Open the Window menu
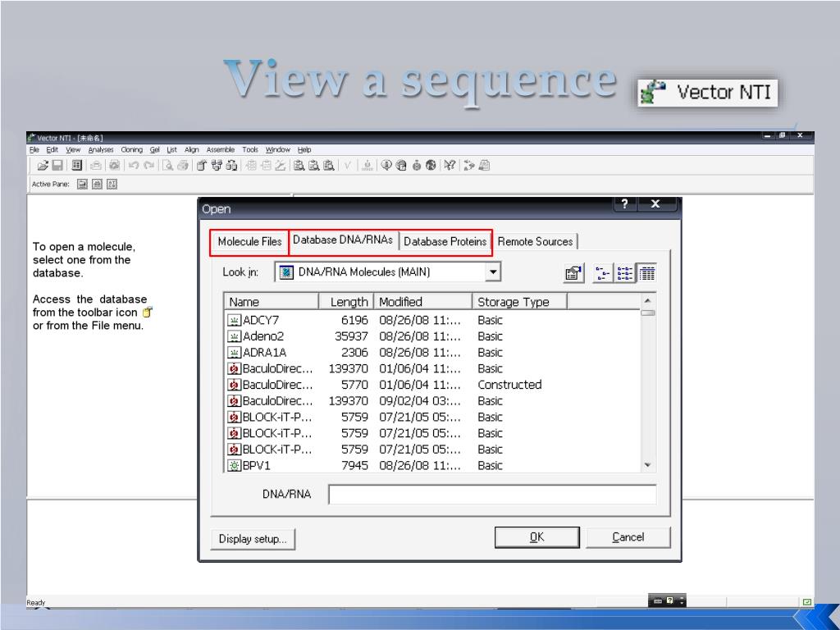840x630 pixels. click(277, 150)
